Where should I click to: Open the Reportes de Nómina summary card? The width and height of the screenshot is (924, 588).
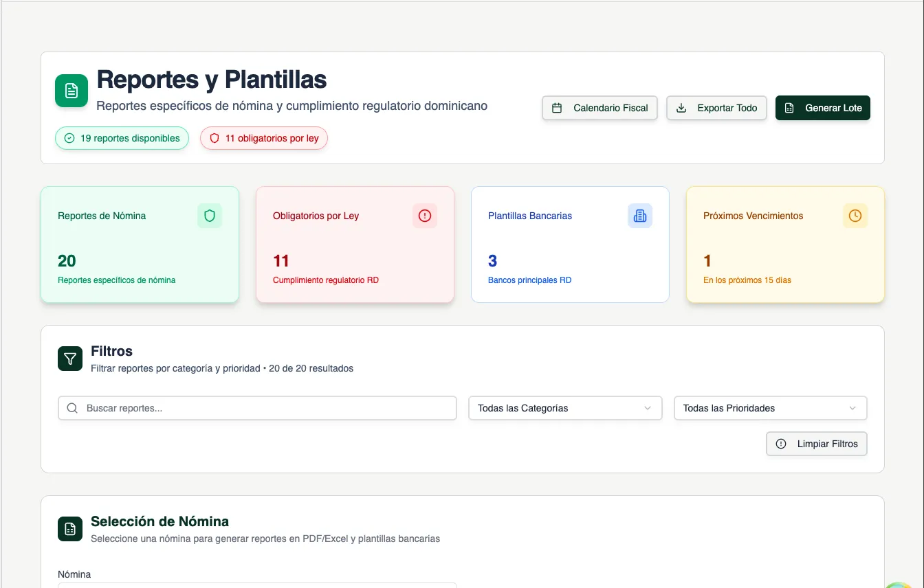[x=140, y=245]
